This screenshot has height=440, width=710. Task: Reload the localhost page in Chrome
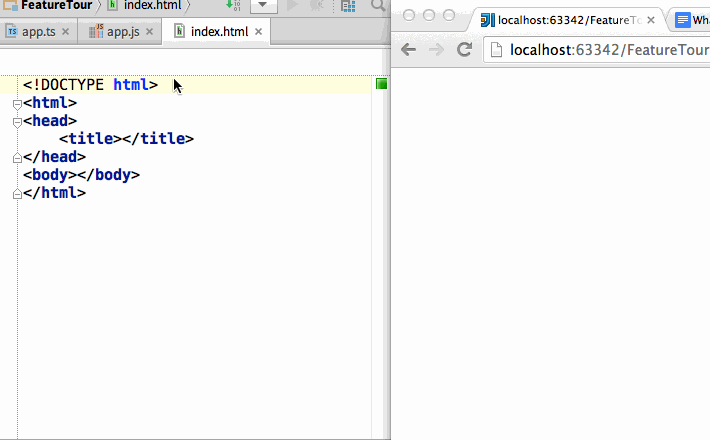coord(464,49)
